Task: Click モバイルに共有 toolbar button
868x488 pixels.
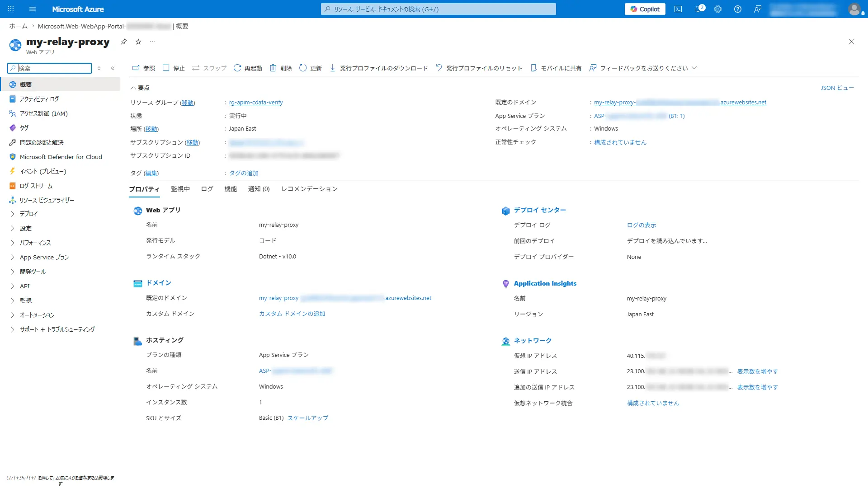Action: pyautogui.click(x=556, y=68)
